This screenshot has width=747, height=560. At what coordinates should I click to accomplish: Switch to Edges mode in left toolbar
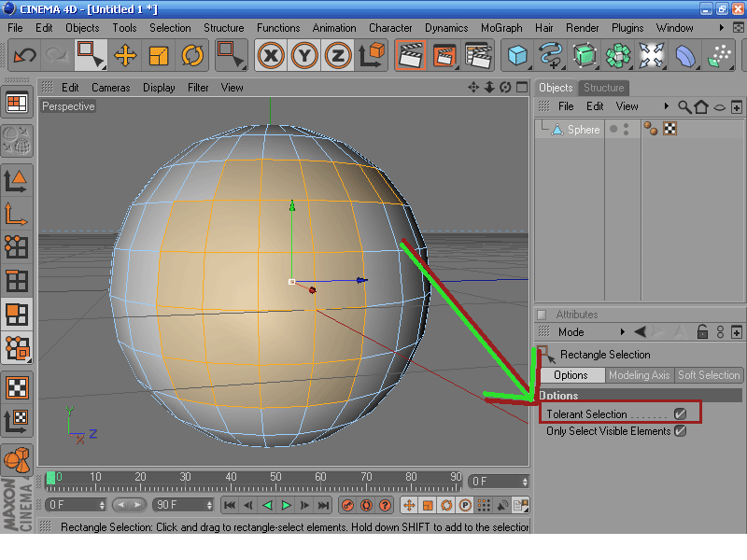[x=17, y=281]
